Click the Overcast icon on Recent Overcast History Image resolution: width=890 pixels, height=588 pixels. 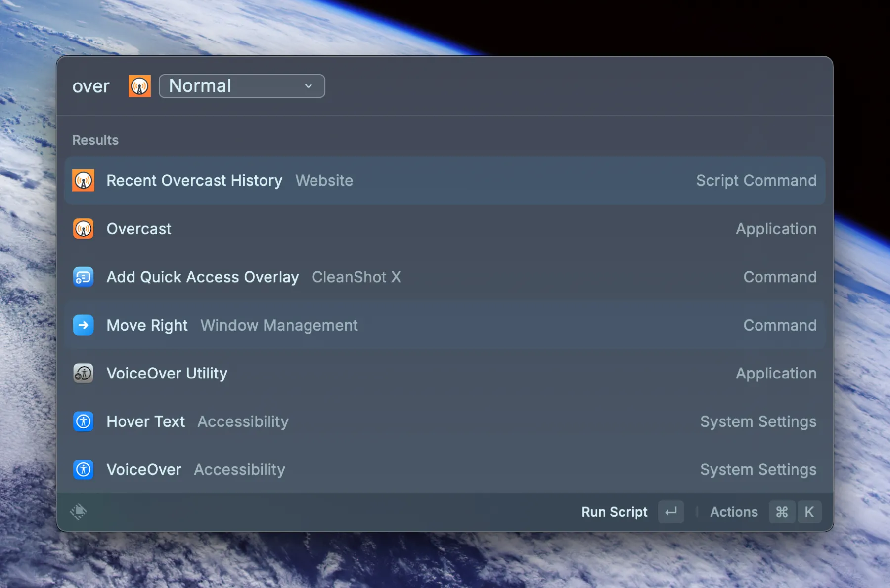coord(83,180)
